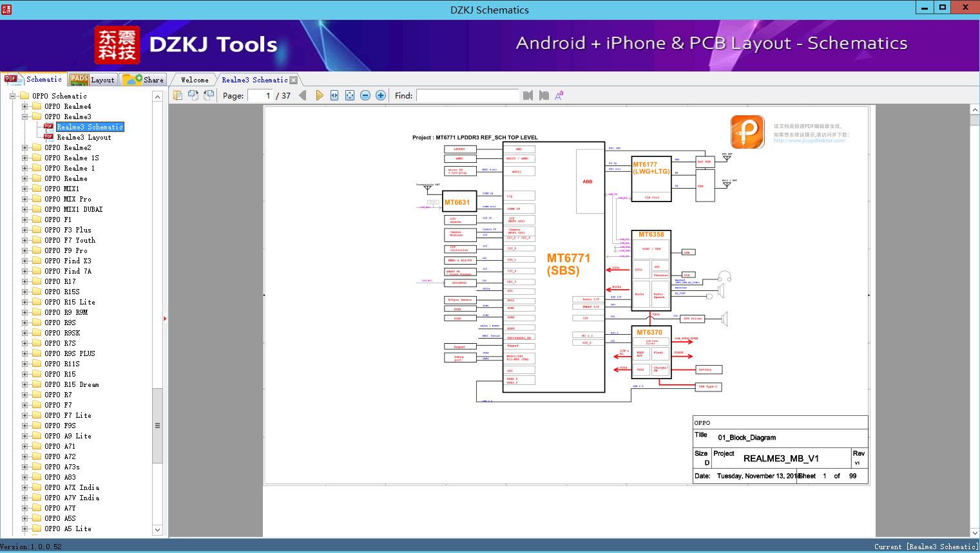Click the DZKJ app icon in title bar
The width and height of the screenshot is (980, 553).
click(7, 9)
